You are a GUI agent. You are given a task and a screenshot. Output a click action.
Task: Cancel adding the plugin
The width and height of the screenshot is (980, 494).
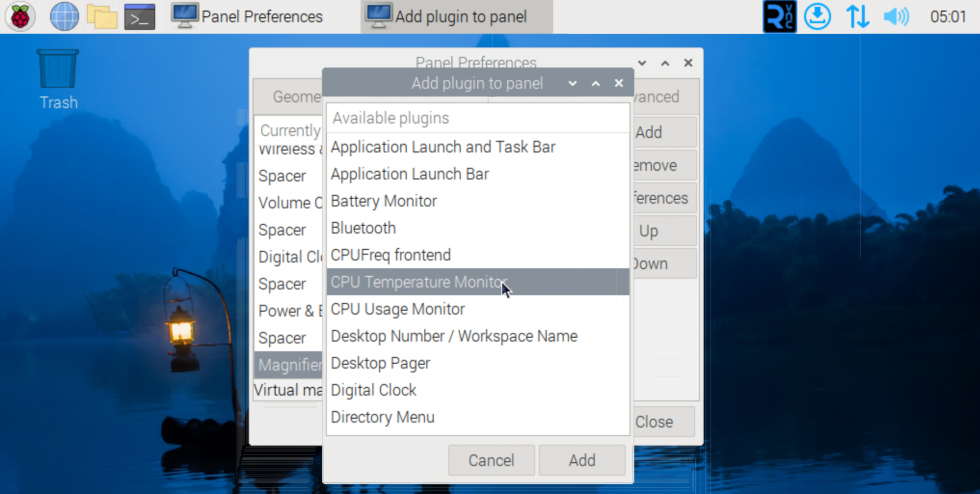click(x=491, y=460)
